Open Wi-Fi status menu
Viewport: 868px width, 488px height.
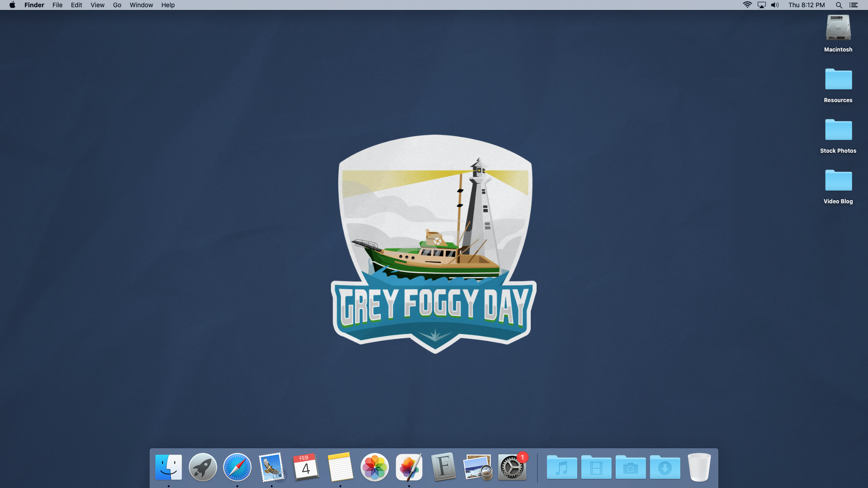(747, 5)
